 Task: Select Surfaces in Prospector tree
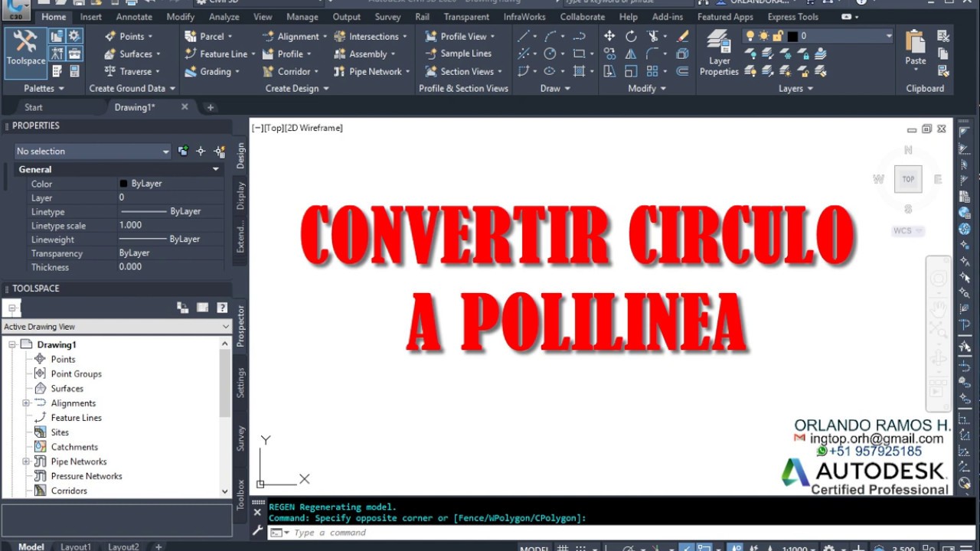coord(67,388)
